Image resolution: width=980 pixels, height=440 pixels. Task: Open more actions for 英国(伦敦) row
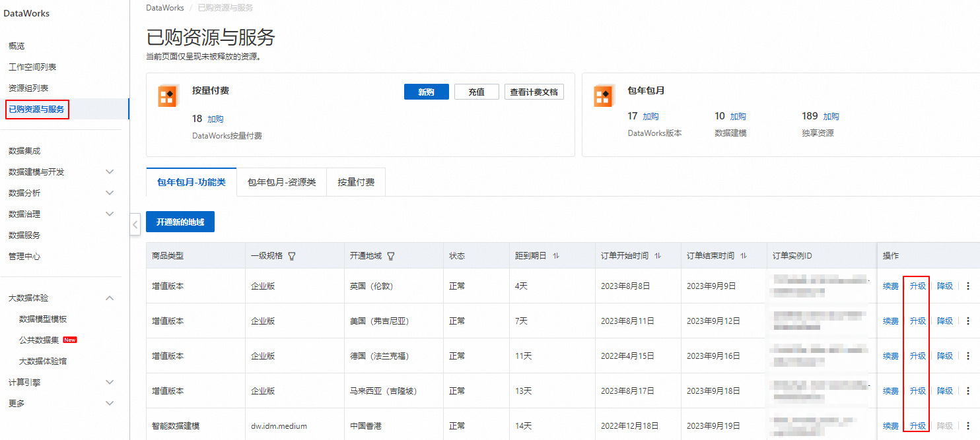click(x=968, y=286)
